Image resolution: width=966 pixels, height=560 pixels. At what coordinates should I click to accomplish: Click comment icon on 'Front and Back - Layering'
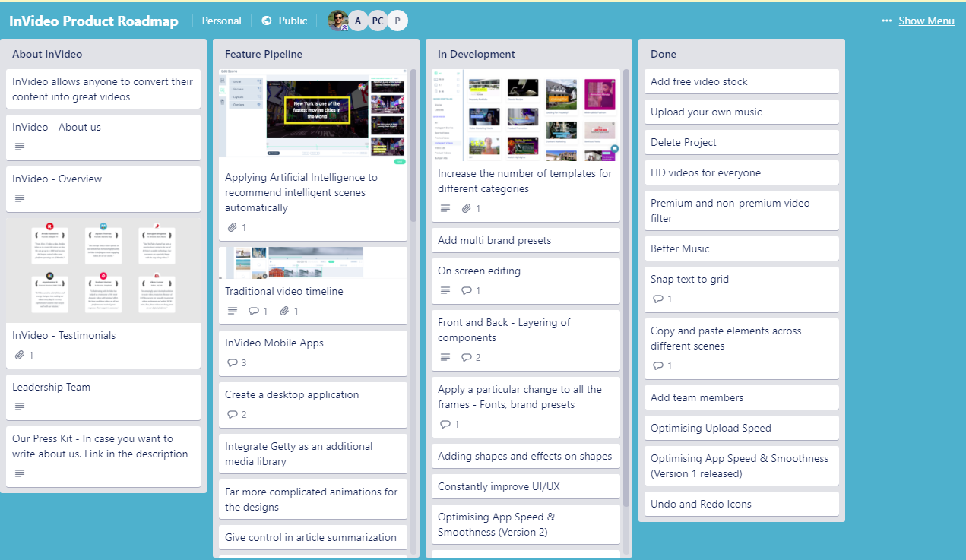click(467, 357)
